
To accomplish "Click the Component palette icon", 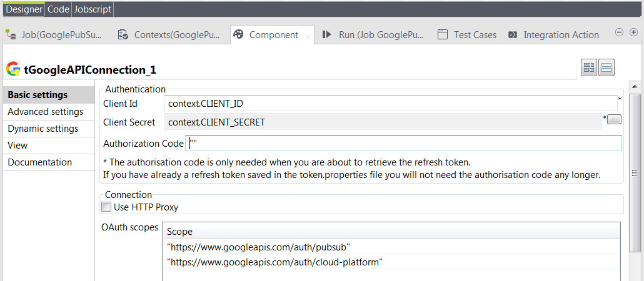I will click(238, 34).
